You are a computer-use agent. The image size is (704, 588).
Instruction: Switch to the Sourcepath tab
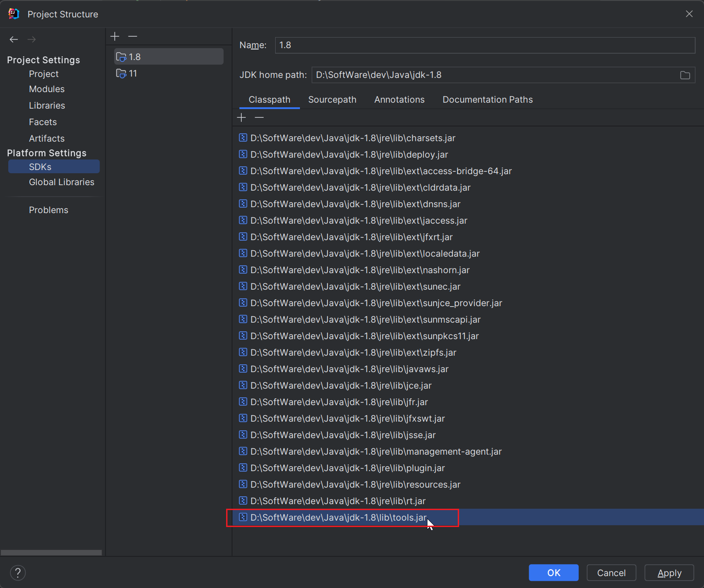pyautogui.click(x=332, y=99)
